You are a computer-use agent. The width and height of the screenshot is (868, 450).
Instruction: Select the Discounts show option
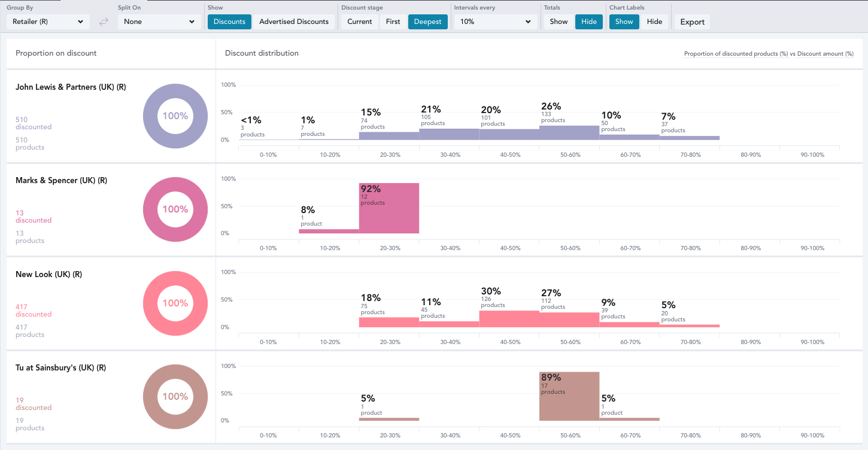[229, 22]
